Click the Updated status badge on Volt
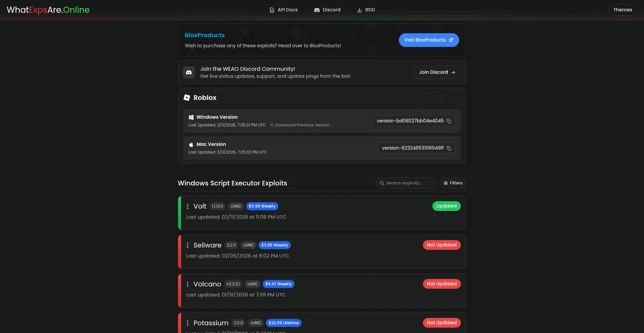Viewport: 644px width, 333px height. [446, 206]
